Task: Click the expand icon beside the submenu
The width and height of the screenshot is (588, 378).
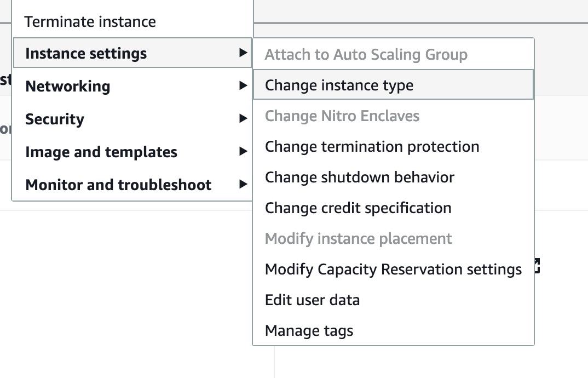Action: click(537, 265)
